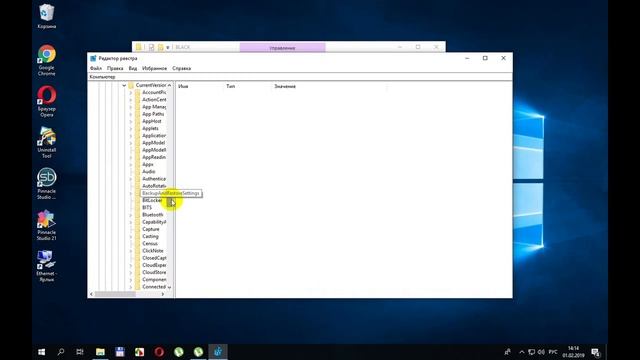Open the Файл menu
This screenshot has width=640, height=360.
(96, 68)
